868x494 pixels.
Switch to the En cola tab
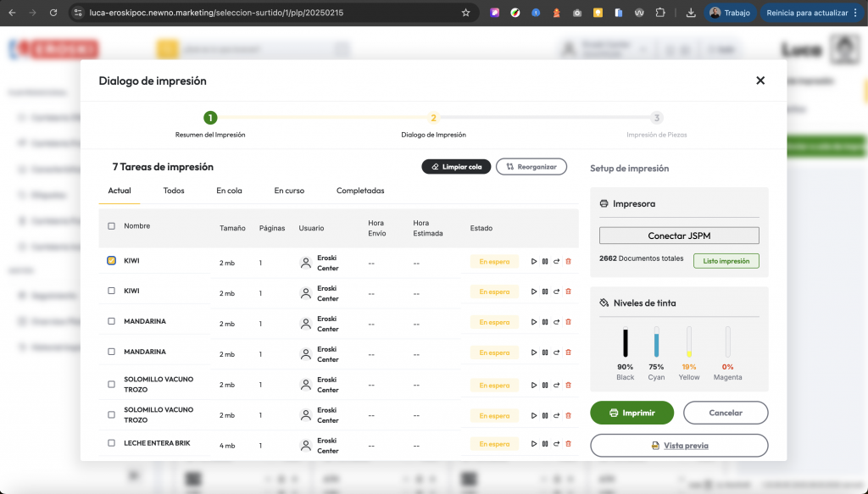[229, 191]
